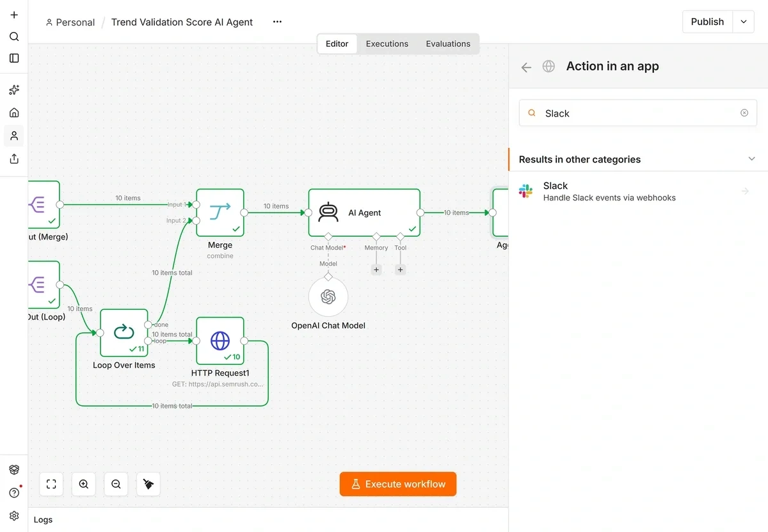Go to Home overview icon
The image size is (768, 532).
pyautogui.click(x=14, y=113)
